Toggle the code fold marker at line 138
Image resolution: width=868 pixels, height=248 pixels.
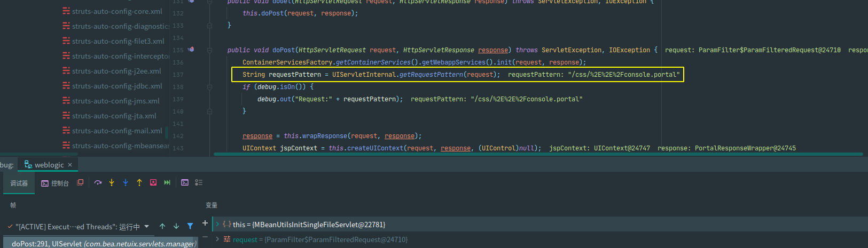209,86
